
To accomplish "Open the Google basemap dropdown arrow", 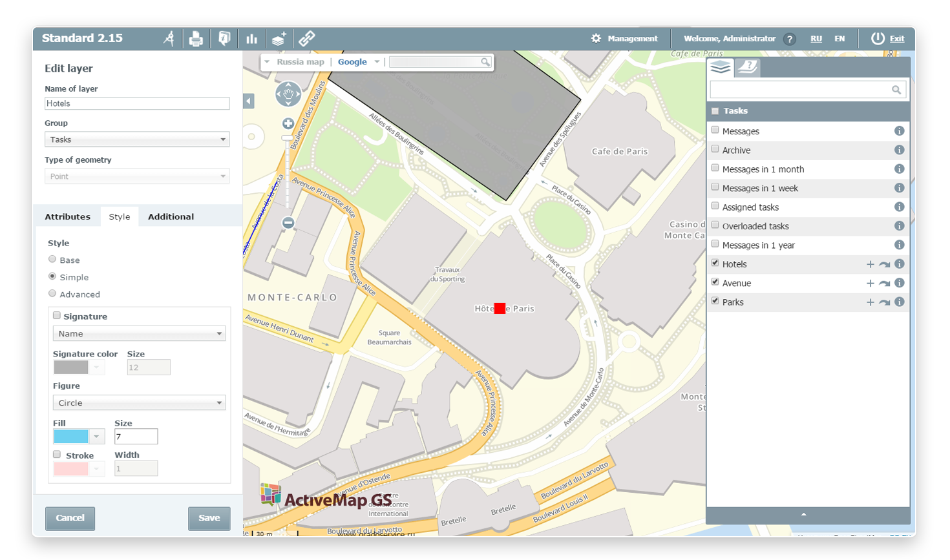I will tap(377, 62).
